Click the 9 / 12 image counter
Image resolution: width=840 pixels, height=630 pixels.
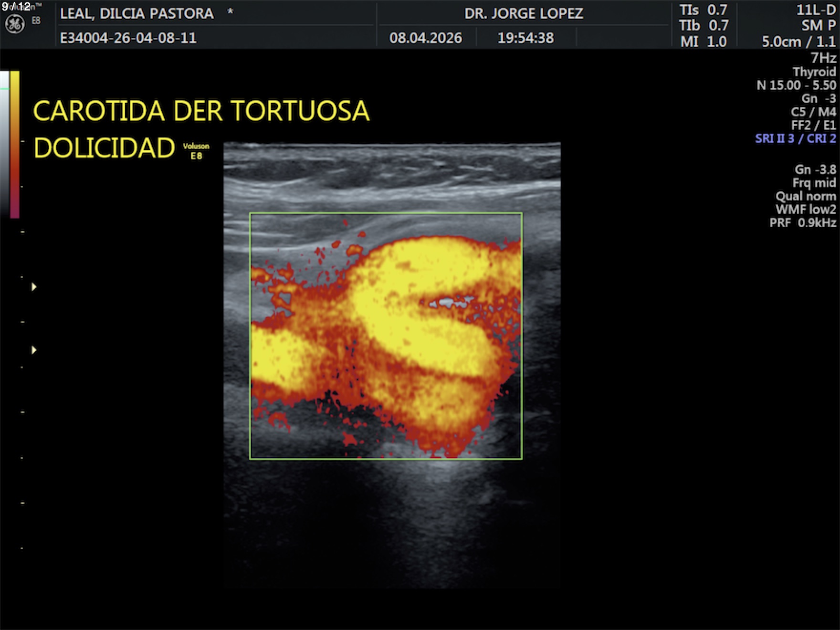coord(16,7)
